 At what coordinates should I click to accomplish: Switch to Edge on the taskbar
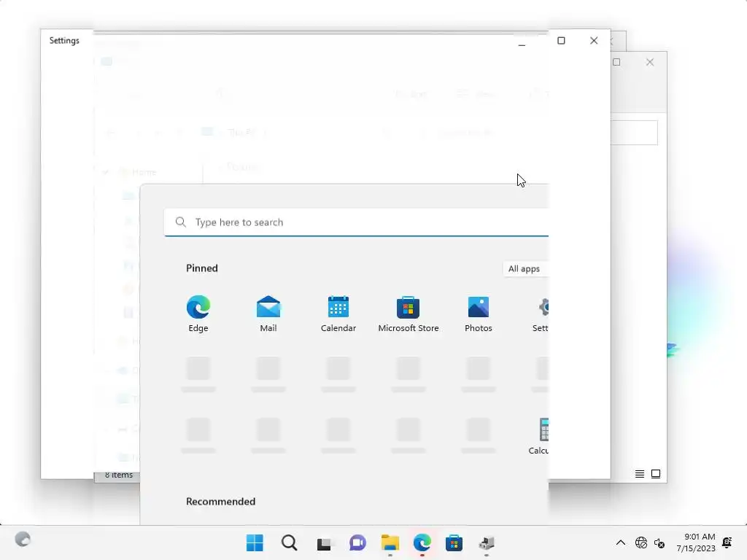coord(422,542)
